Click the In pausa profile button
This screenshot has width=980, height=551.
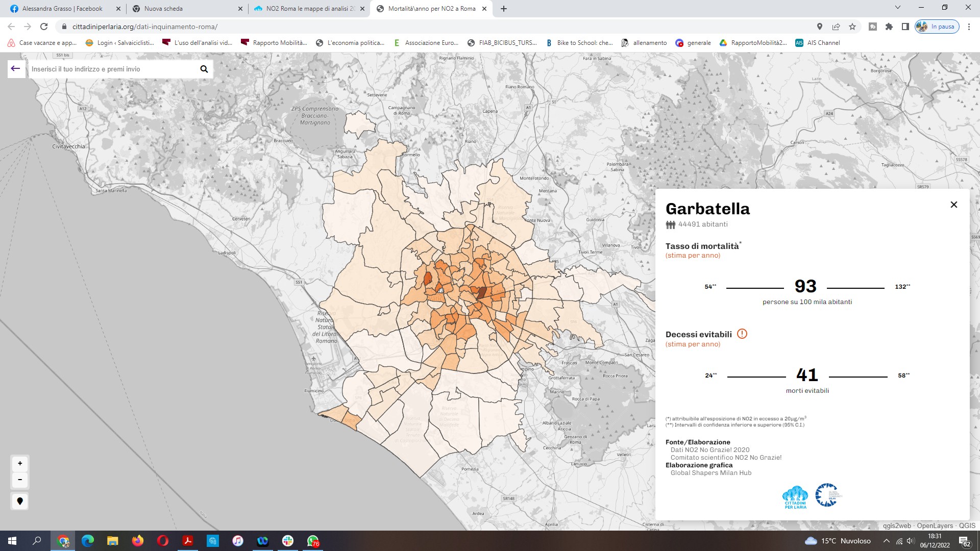pos(937,27)
